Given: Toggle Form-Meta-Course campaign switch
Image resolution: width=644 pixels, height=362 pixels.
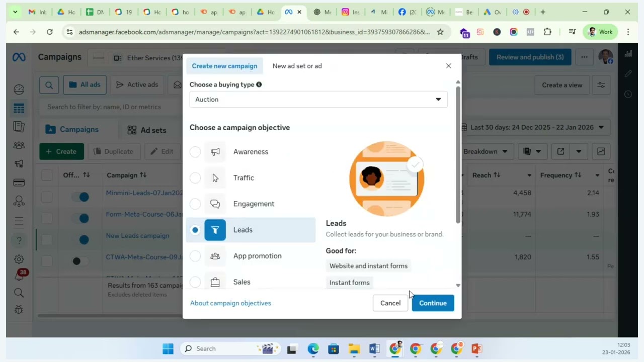Looking at the screenshot, I should click(x=80, y=218).
